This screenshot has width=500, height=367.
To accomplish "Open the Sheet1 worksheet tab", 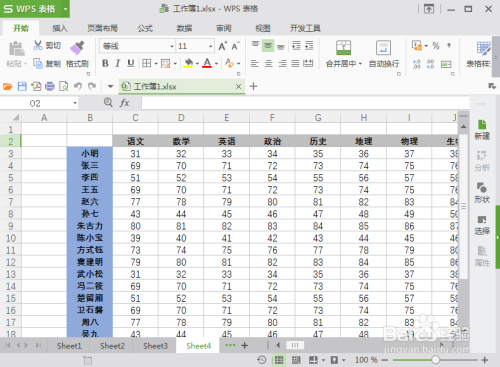I will (x=69, y=346).
